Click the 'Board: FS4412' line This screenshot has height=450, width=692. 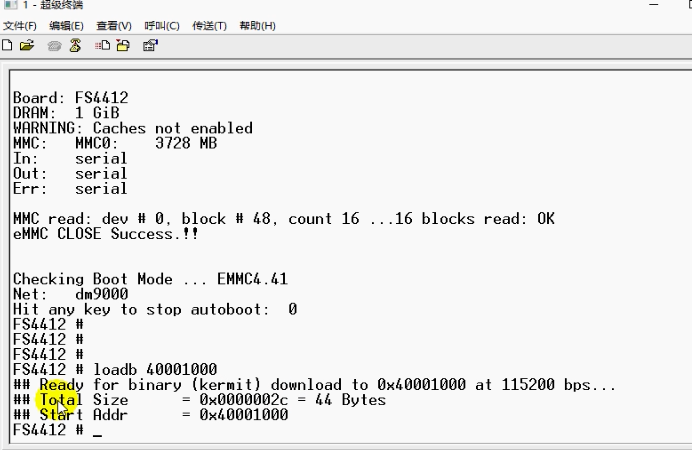[71, 98]
